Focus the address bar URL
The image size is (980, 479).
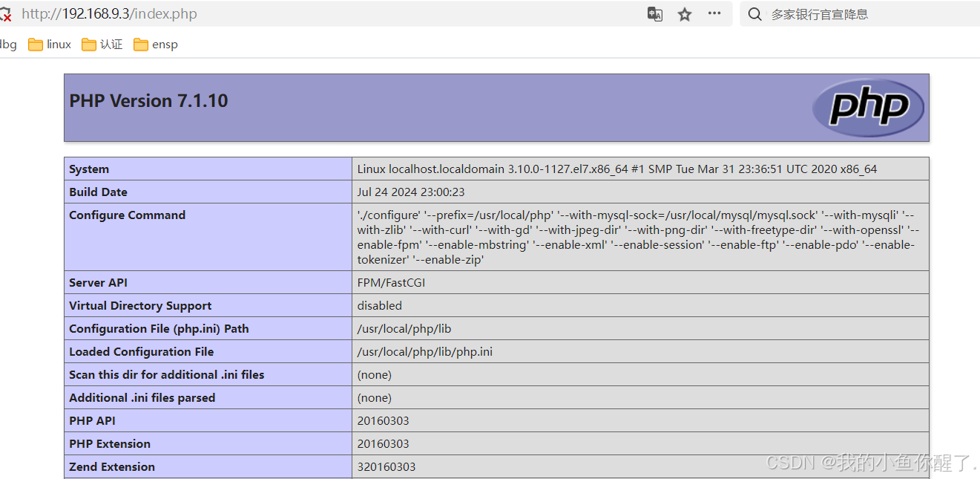click(x=110, y=14)
